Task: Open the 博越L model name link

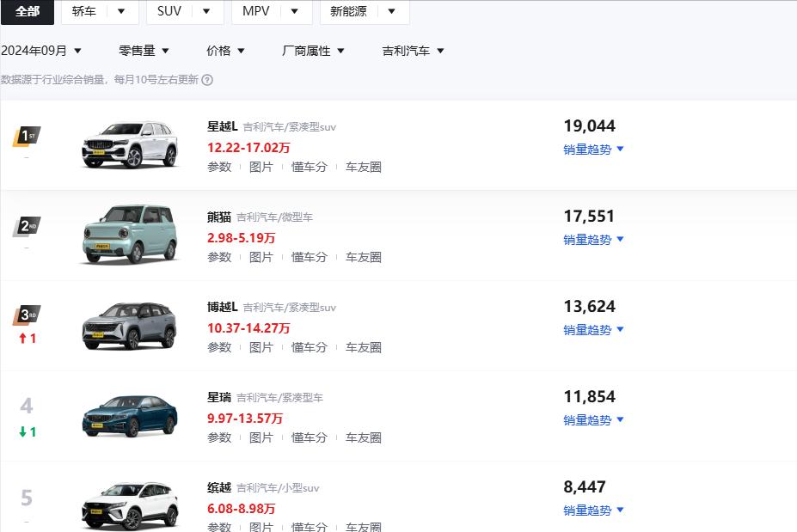Action: 222,307
